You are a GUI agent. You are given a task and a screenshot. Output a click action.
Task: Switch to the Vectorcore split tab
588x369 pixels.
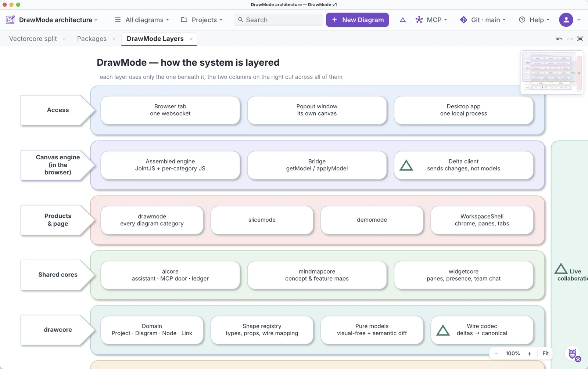pos(33,39)
